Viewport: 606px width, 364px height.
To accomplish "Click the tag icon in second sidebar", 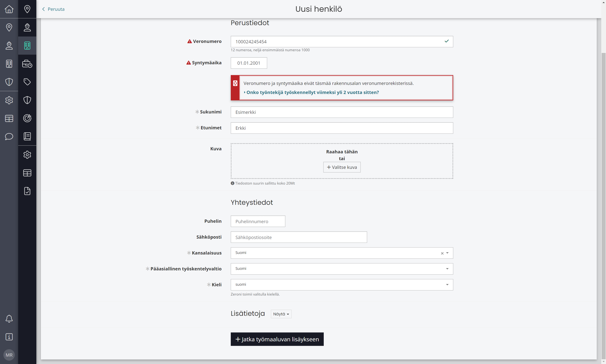I will tap(27, 82).
